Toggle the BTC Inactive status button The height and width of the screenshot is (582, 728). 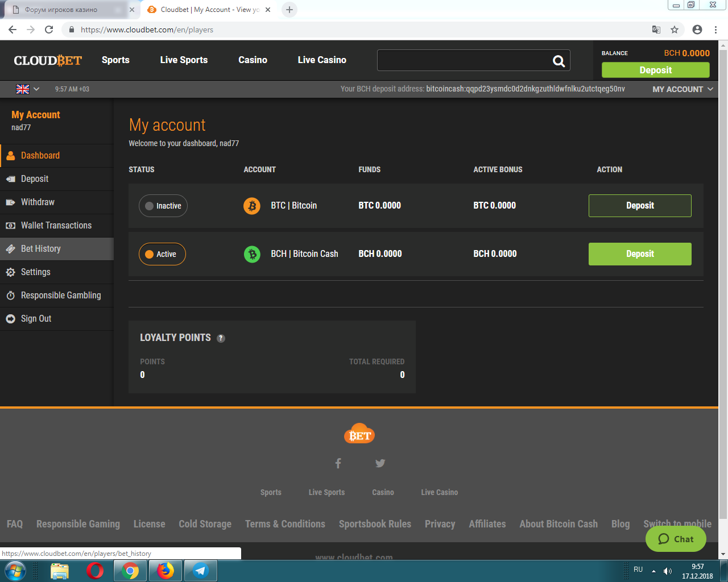(163, 206)
